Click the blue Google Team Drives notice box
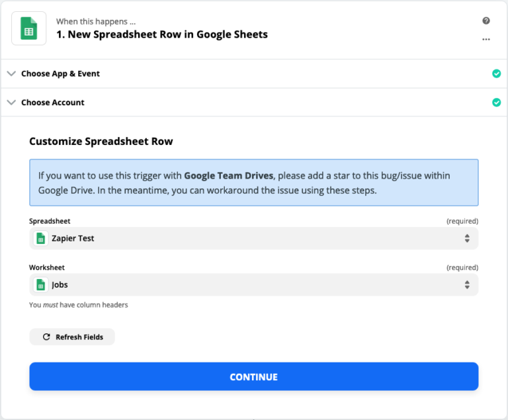The width and height of the screenshot is (508, 420). [x=254, y=183]
